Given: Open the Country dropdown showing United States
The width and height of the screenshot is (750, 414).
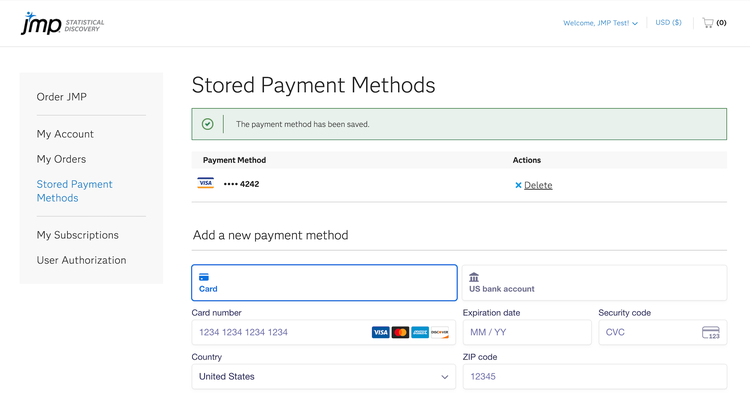Looking at the screenshot, I should (324, 377).
